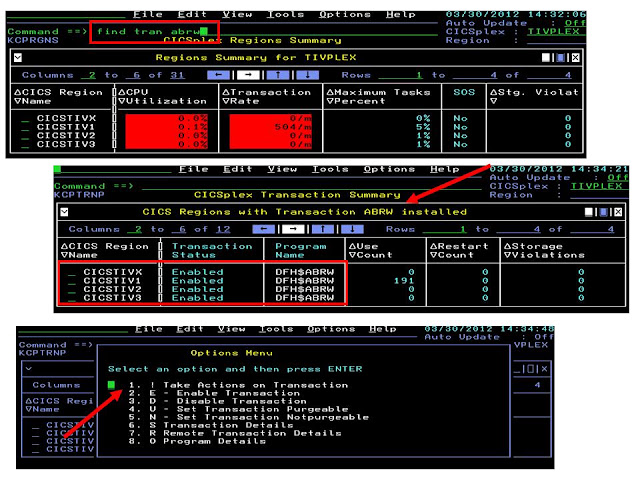Sort by Stg. Violat column header

534,97
